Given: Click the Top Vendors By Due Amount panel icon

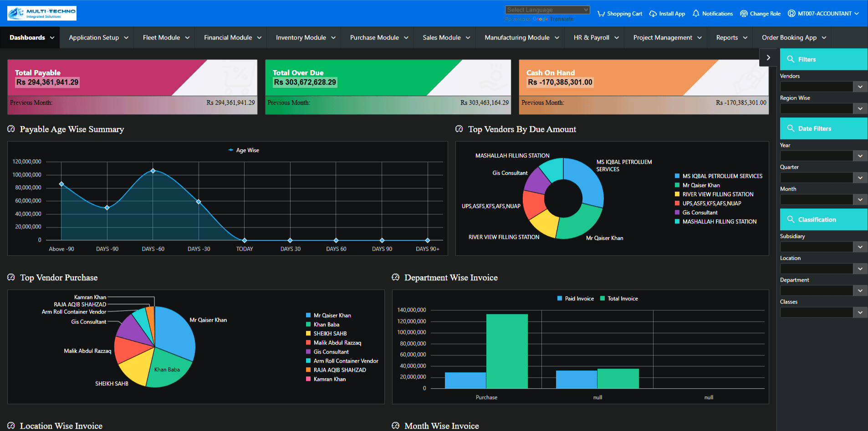Looking at the screenshot, I should tap(459, 129).
